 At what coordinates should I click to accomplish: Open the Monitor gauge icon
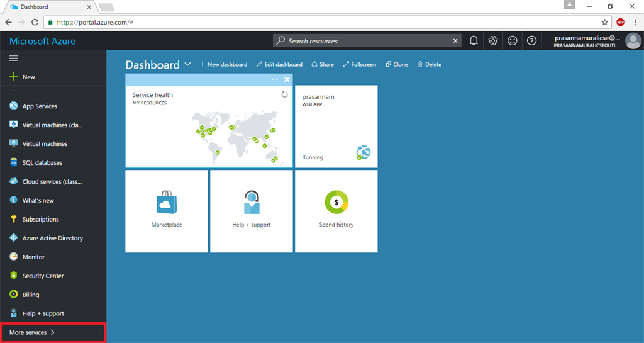(x=14, y=257)
